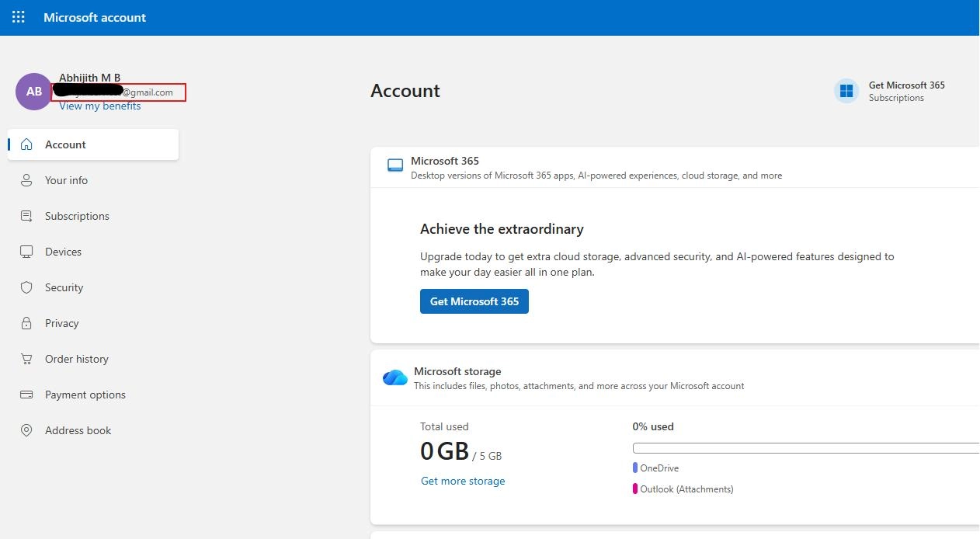
Task: Click the Devices monitor icon
Action: tap(26, 252)
